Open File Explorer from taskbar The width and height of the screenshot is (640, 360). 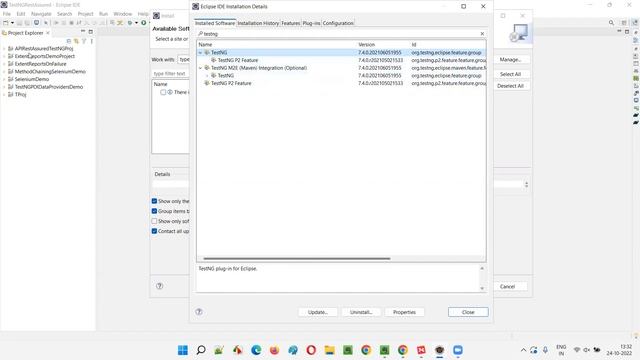329,350
